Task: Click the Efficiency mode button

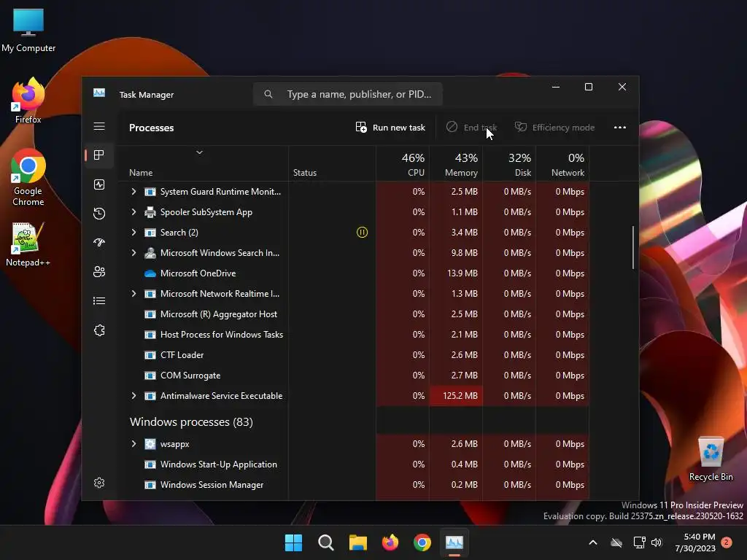Action: (554, 128)
